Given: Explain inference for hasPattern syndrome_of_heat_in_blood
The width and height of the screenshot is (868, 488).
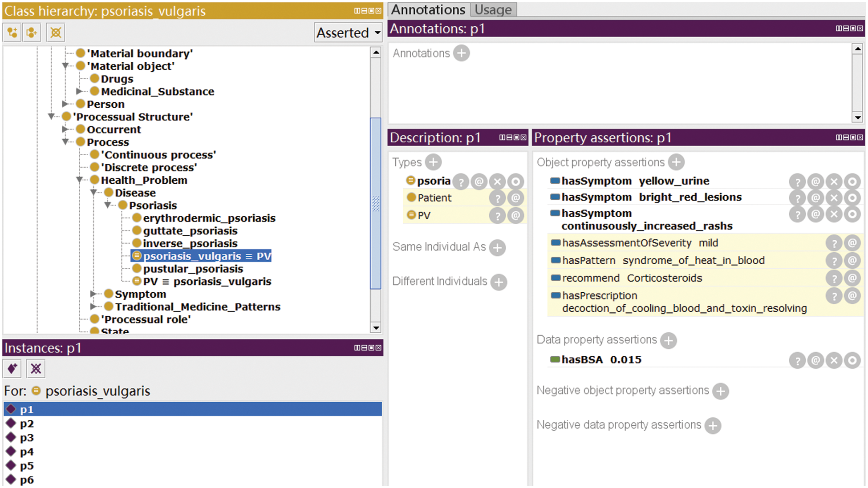Looking at the screenshot, I should pos(834,261).
